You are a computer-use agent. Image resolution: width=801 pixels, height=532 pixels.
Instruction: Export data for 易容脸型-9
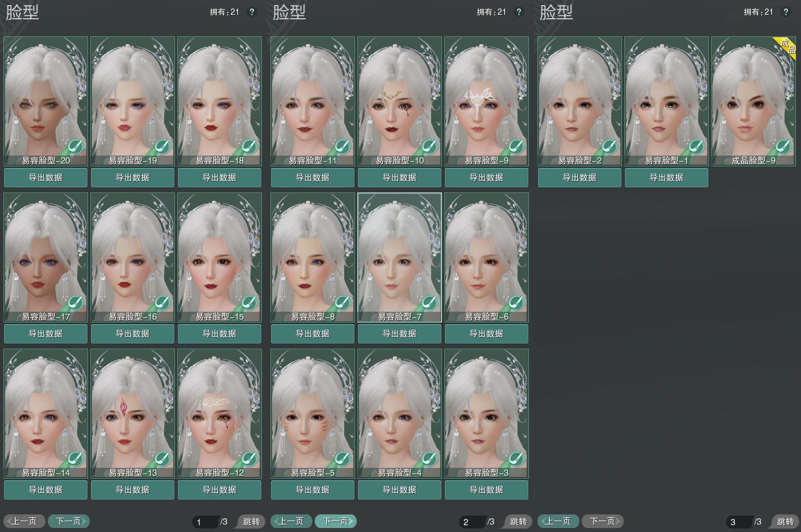[x=487, y=178]
